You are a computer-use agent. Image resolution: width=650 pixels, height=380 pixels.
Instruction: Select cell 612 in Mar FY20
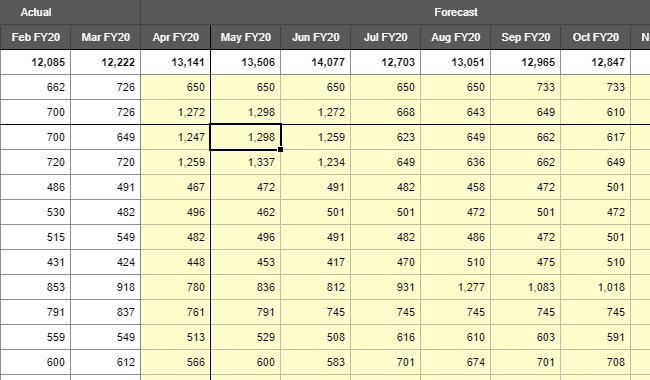[106, 362]
